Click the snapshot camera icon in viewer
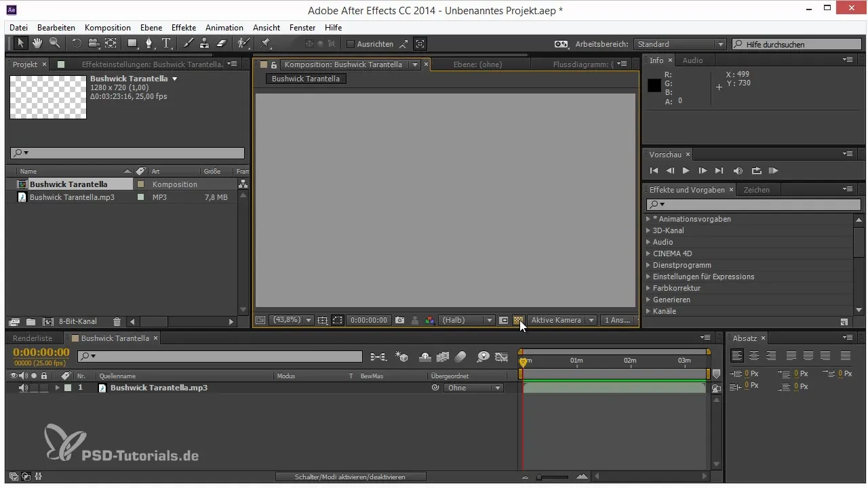Viewport: 868px width, 488px height. point(400,320)
